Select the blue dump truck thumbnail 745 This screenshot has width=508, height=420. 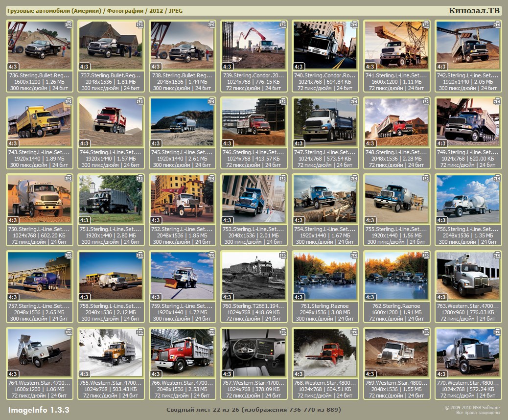[182, 122]
